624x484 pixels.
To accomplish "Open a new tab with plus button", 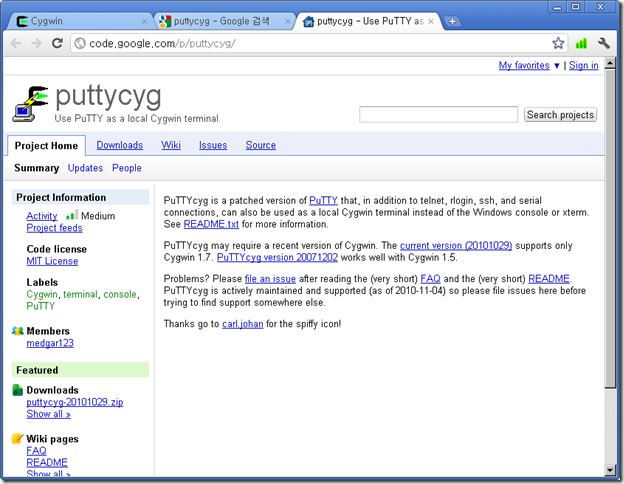I will coord(452,21).
